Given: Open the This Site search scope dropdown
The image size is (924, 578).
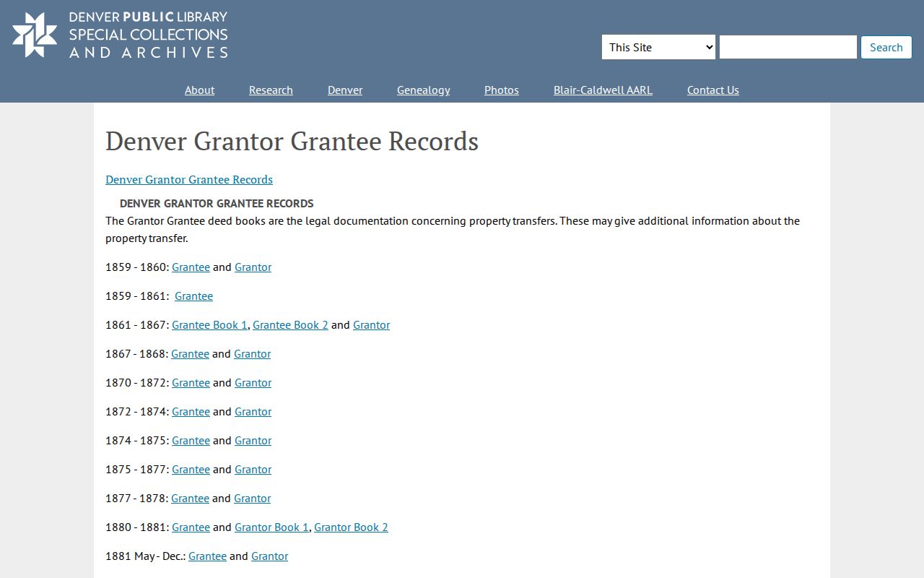Looking at the screenshot, I should click(x=658, y=47).
